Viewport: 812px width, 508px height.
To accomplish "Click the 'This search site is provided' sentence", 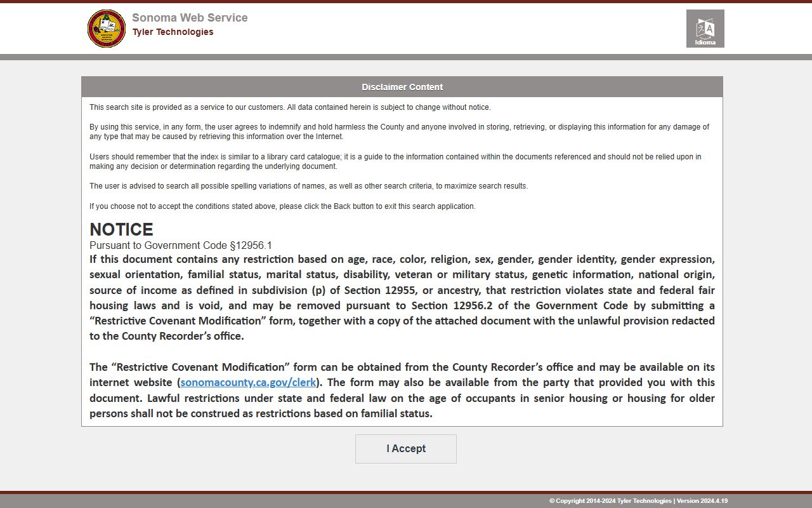I will tap(290, 107).
